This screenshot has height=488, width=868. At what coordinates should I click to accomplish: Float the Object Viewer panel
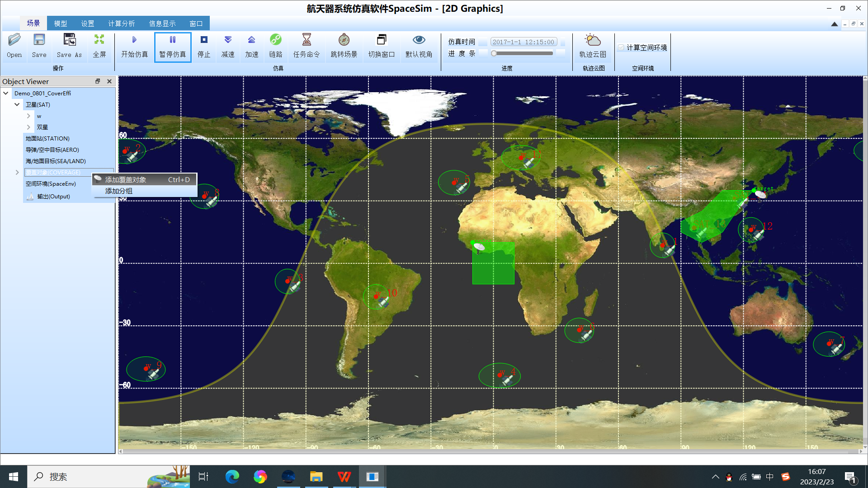point(98,81)
